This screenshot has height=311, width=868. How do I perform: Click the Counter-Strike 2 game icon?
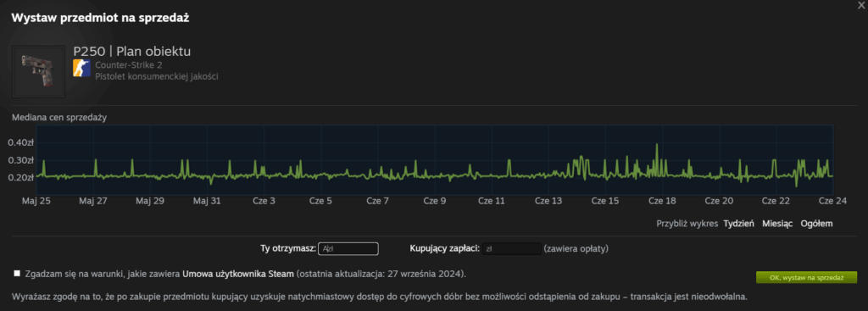tap(81, 68)
